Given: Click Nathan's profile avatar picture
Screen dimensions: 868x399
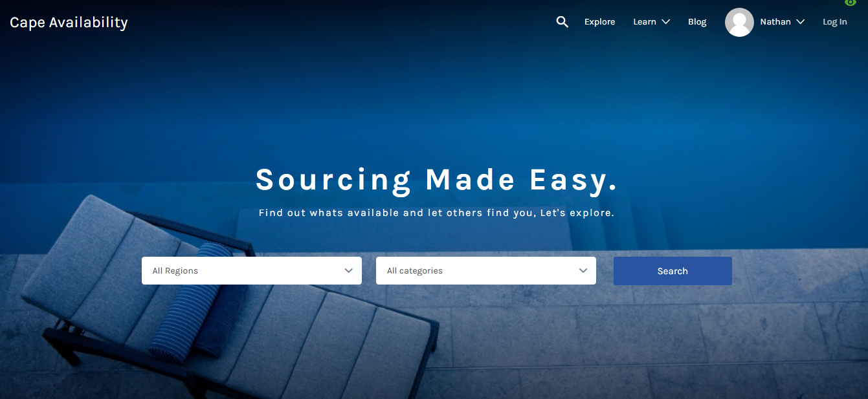Looking at the screenshot, I should click(x=739, y=22).
